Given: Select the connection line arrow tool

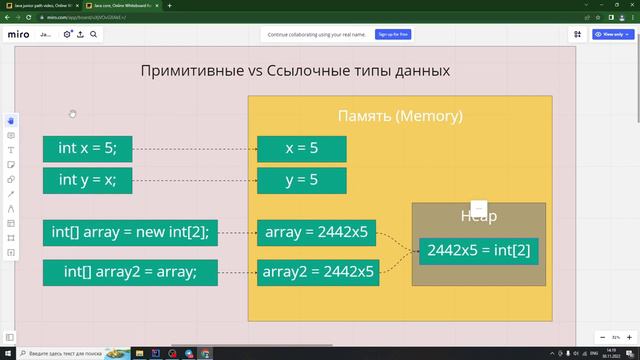Looking at the screenshot, I should click(11, 194).
